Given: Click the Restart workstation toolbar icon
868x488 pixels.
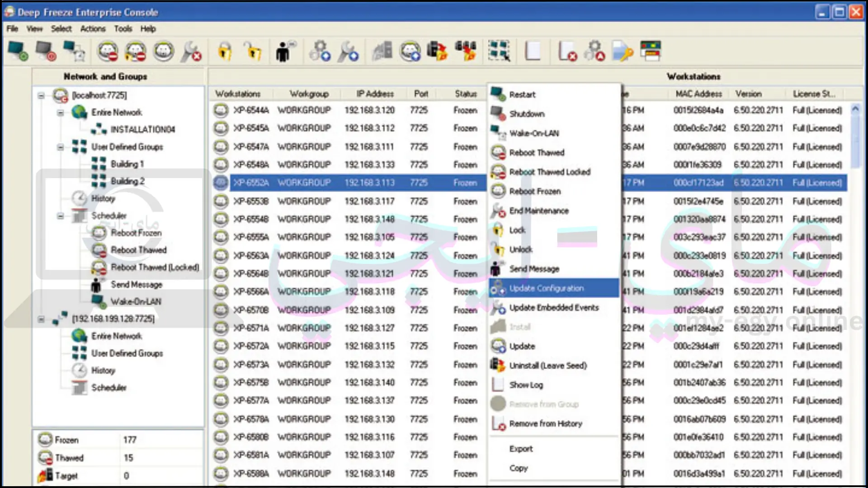Looking at the screenshot, I should pos(18,51).
